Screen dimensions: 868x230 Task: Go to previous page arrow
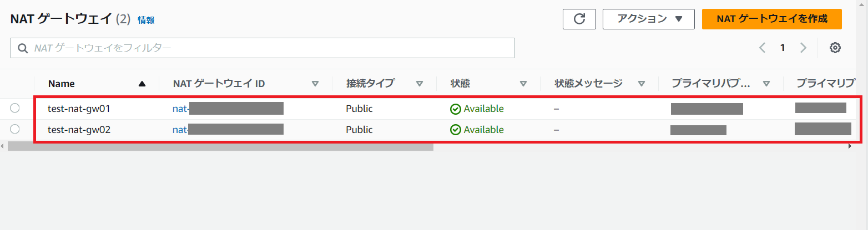click(763, 48)
